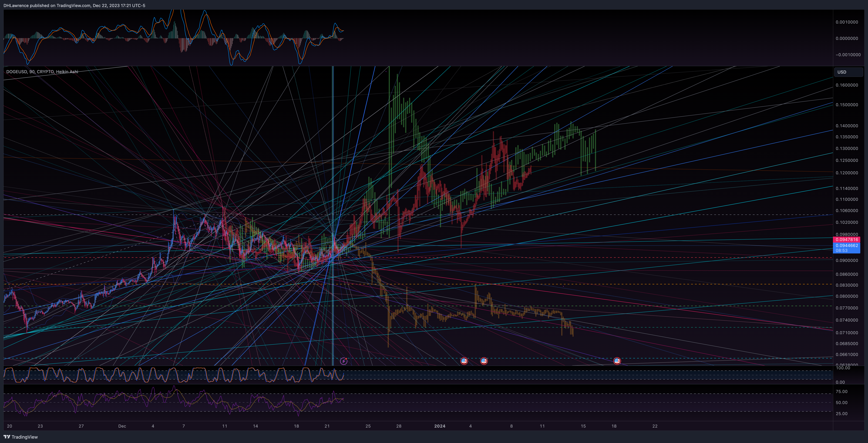Select the 0.1250000 price axis label
868x443 pixels.
(x=847, y=160)
